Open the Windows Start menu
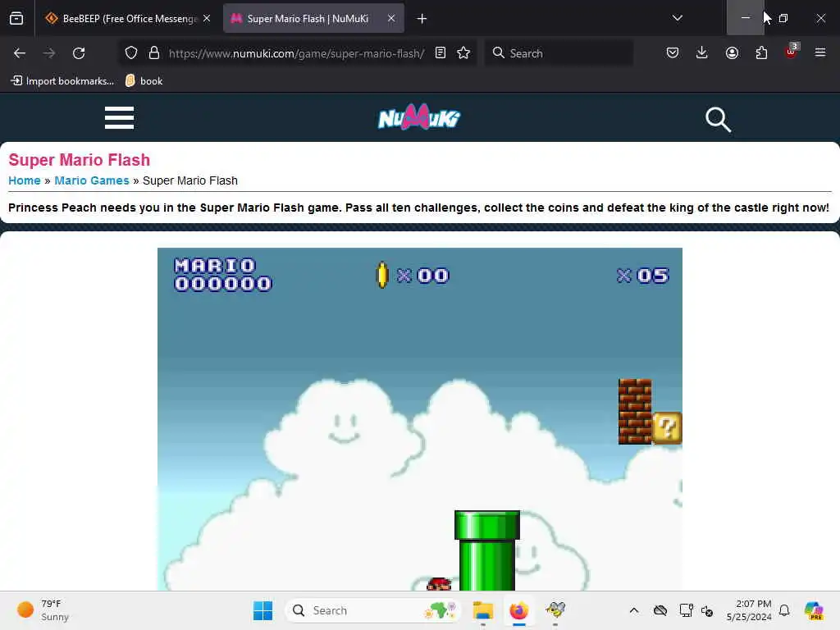This screenshot has height=630, width=840. [262, 610]
